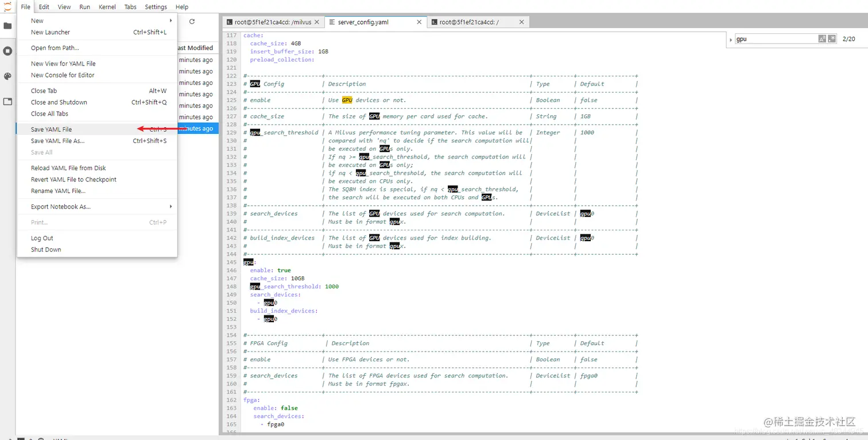Choose Shut Down from the File menu
This screenshot has height=440, width=868.
pos(97,250)
